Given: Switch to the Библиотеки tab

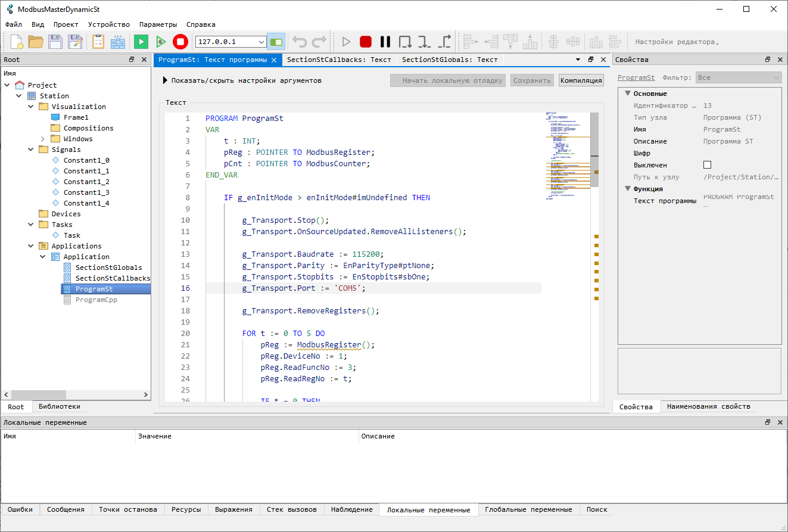Looking at the screenshot, I should [60, 406].
